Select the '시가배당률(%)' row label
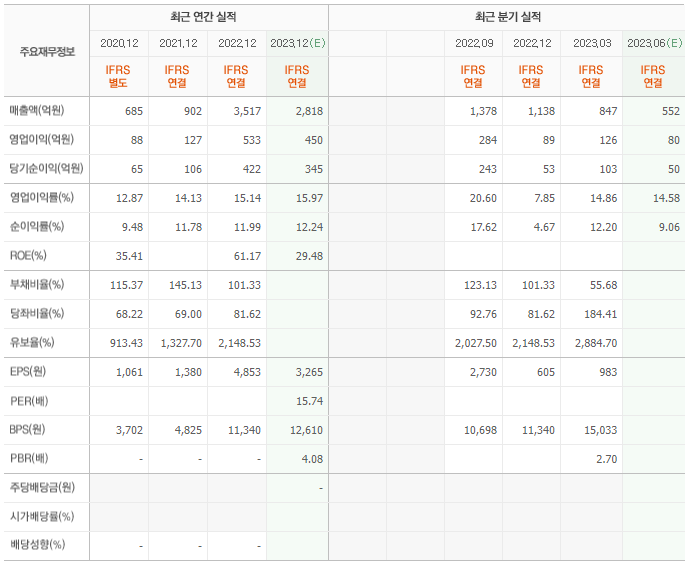Image resolution: width=689 pixels, height=564 pixels. point(42,517)
